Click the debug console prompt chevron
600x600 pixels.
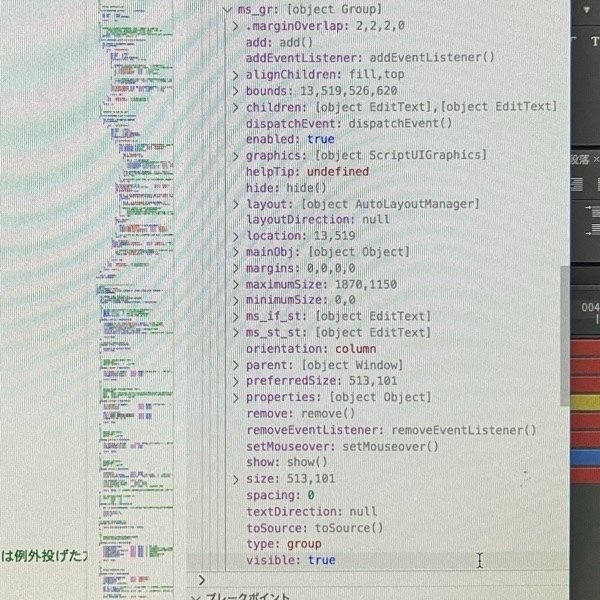202,580
